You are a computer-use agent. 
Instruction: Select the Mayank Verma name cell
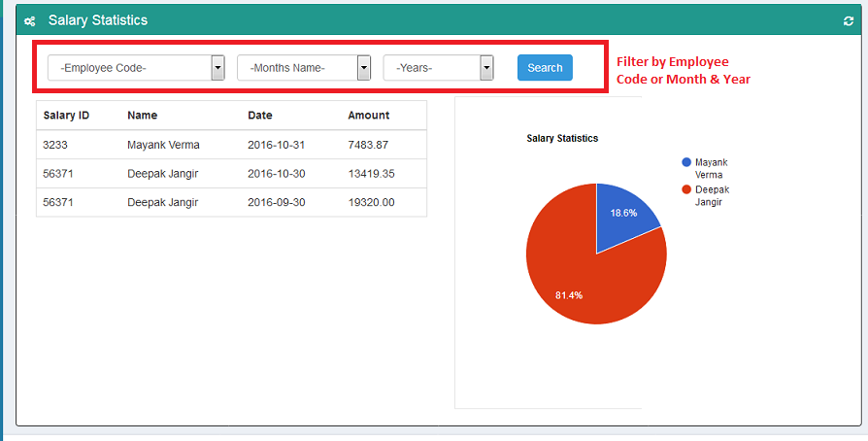163,145
